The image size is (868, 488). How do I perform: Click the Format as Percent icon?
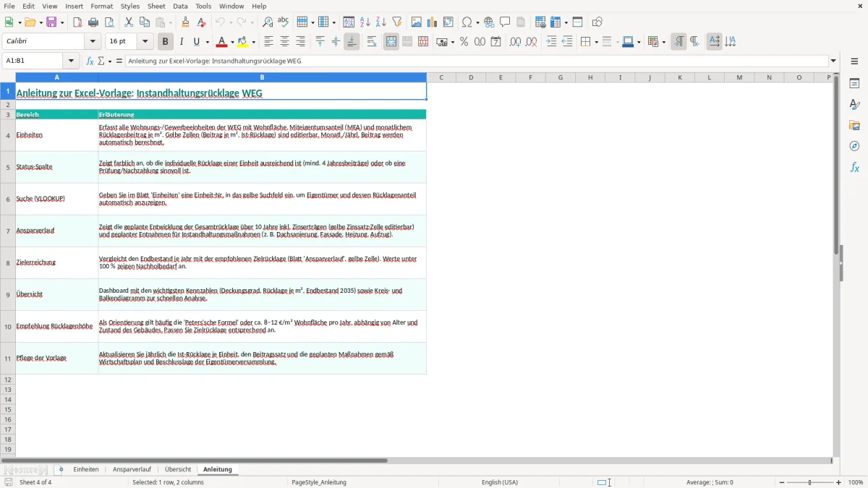click(464, 42)
